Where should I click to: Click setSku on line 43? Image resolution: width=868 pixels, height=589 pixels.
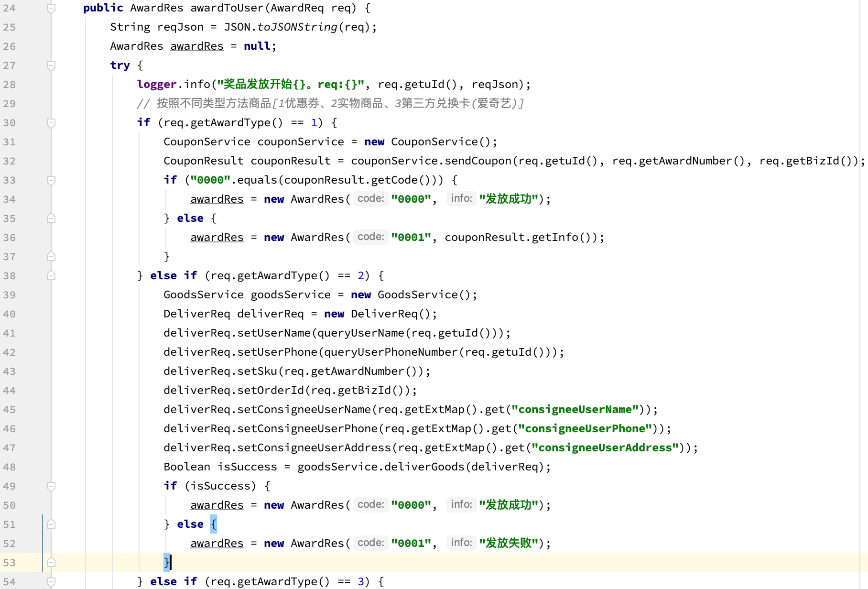click(257, 371)
